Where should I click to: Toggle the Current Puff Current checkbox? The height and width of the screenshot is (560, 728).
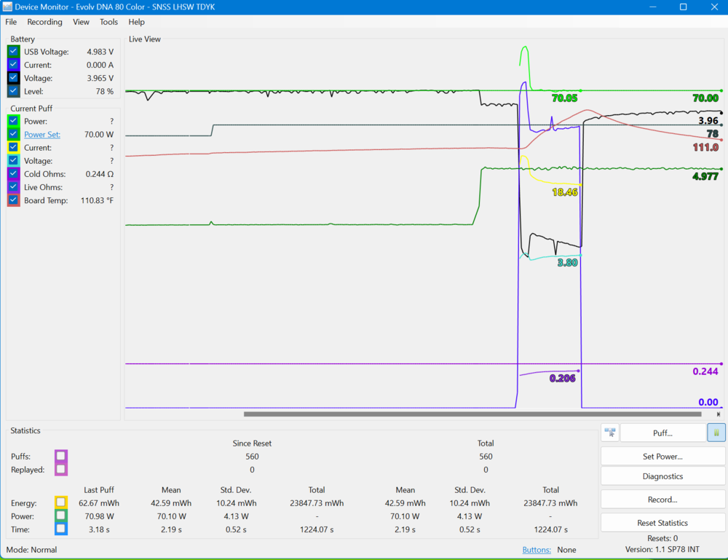point(13,147)
